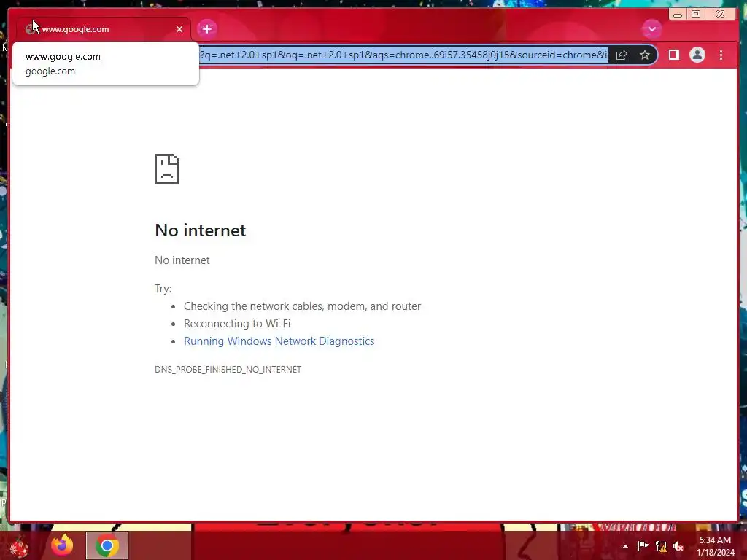The width and height of the screenshot is (747, 560).
Task: Select the www.google.com tab
Action: [x=104, y=29]
